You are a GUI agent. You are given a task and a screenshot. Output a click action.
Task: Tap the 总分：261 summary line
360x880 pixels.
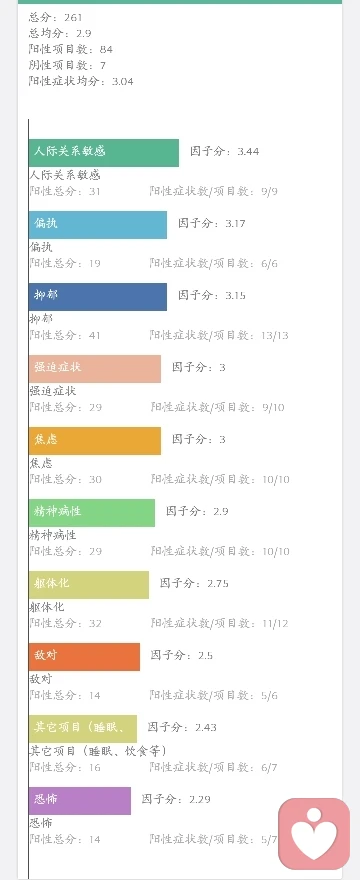(x=56, y=18)
